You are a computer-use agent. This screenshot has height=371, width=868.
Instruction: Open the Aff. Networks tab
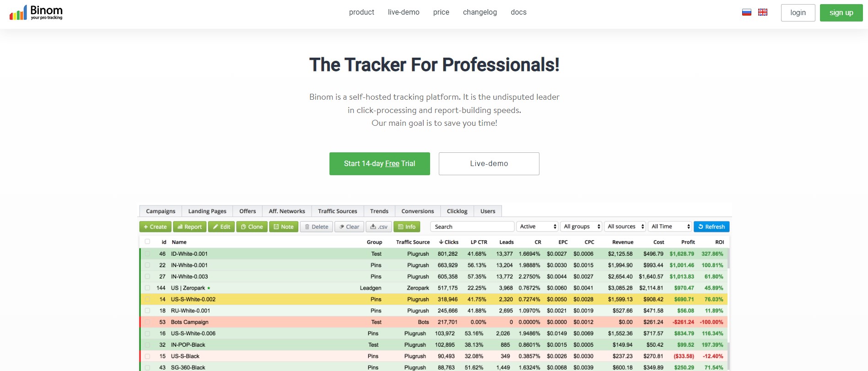click(287, 211)
